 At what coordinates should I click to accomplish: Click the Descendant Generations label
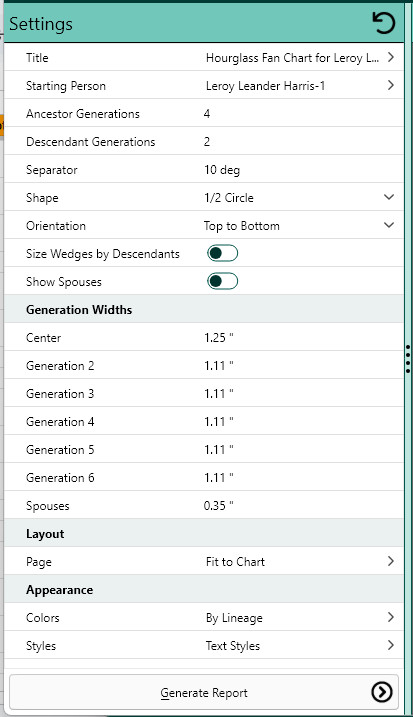coord(91,142)
